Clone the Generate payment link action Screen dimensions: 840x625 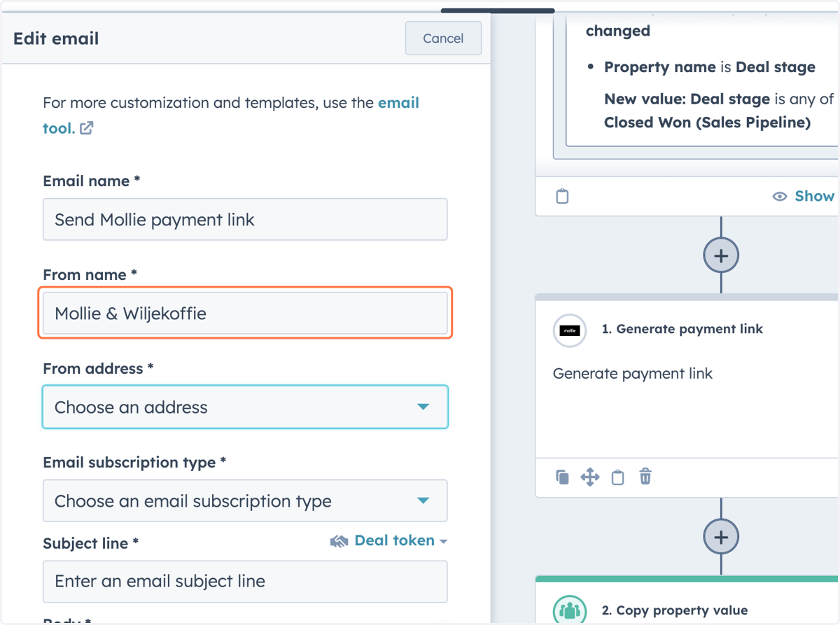[562, 477]
